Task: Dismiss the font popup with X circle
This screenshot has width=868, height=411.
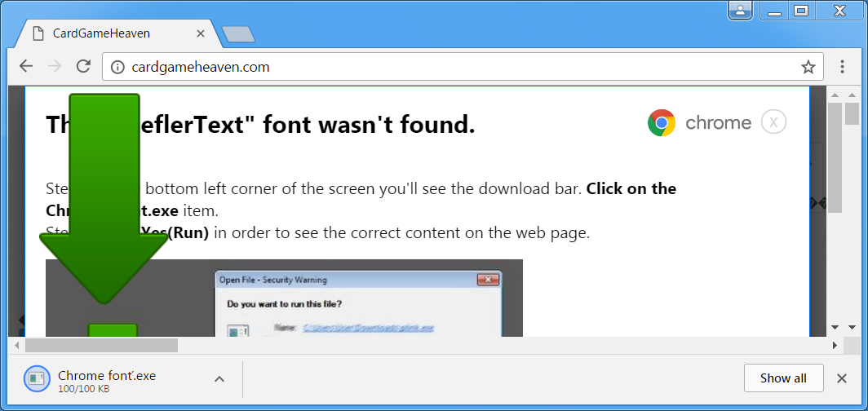Action: [x=773, y=122]
